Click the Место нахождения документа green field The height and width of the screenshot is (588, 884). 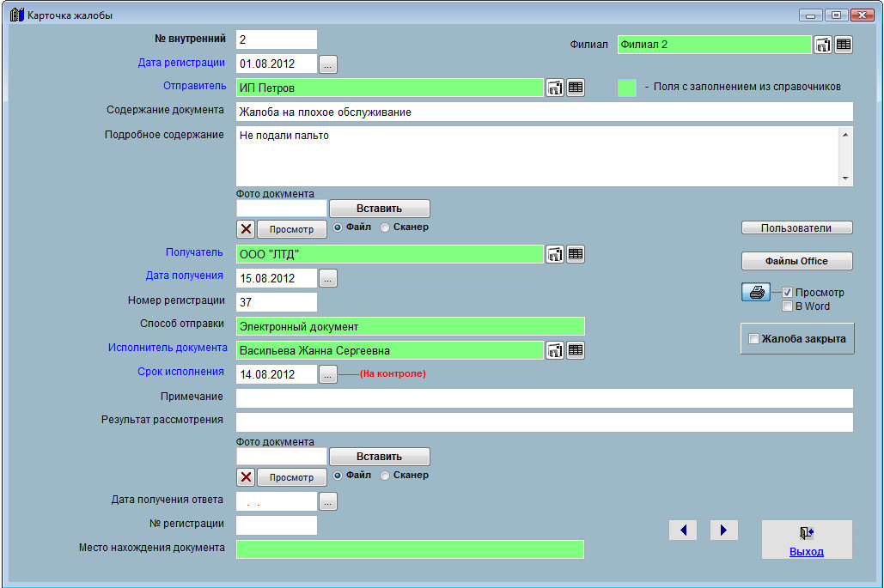[x=411, y=549]
